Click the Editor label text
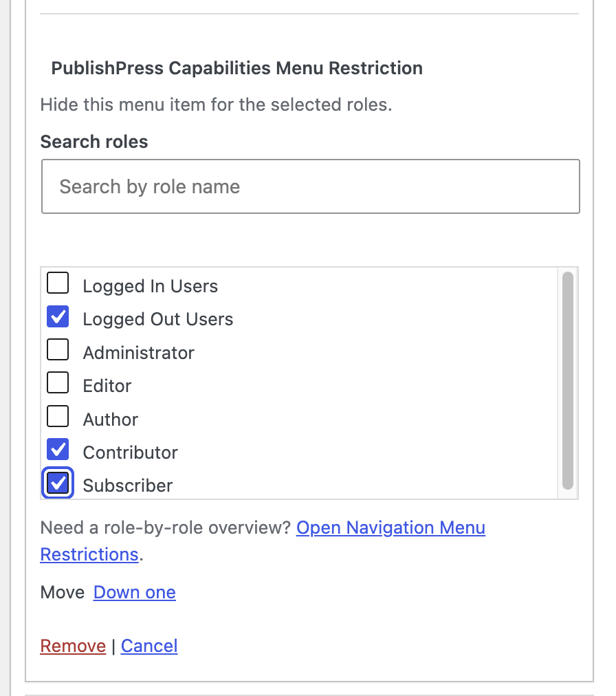Image resolution: width=616 pixels, height=696 pixels. [107, 386]
